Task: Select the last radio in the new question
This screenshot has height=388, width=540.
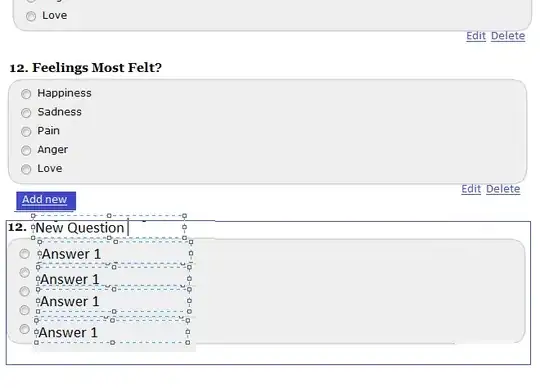Action: tap(24, 329)
